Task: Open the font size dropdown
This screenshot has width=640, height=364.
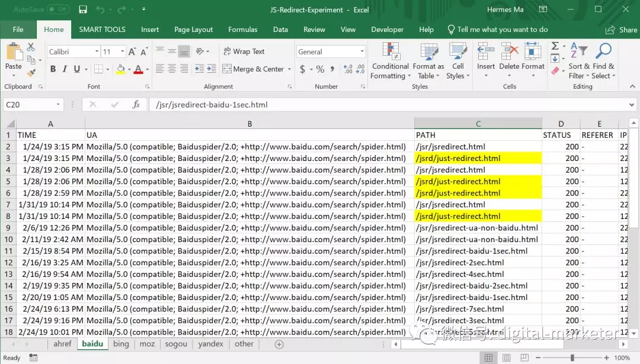Action: (x=122, y=51)
